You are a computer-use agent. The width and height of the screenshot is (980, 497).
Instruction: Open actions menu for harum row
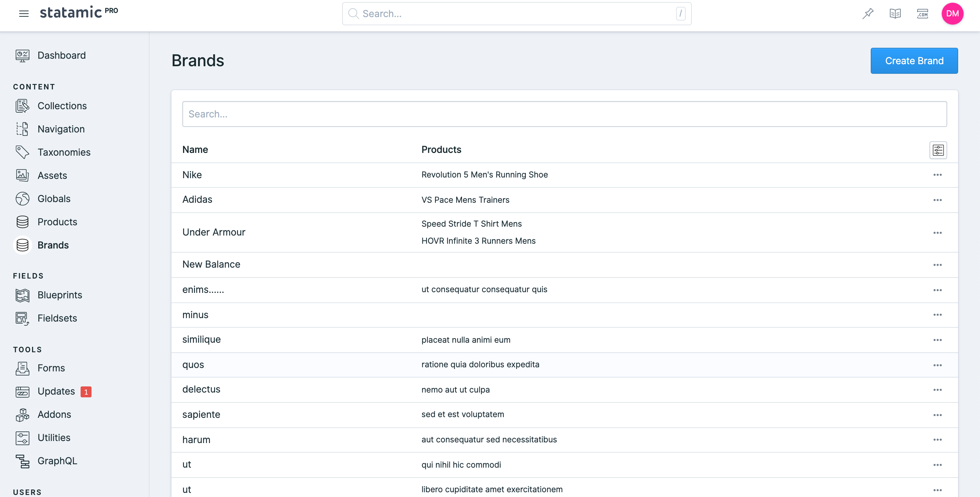tap(937, 440)
